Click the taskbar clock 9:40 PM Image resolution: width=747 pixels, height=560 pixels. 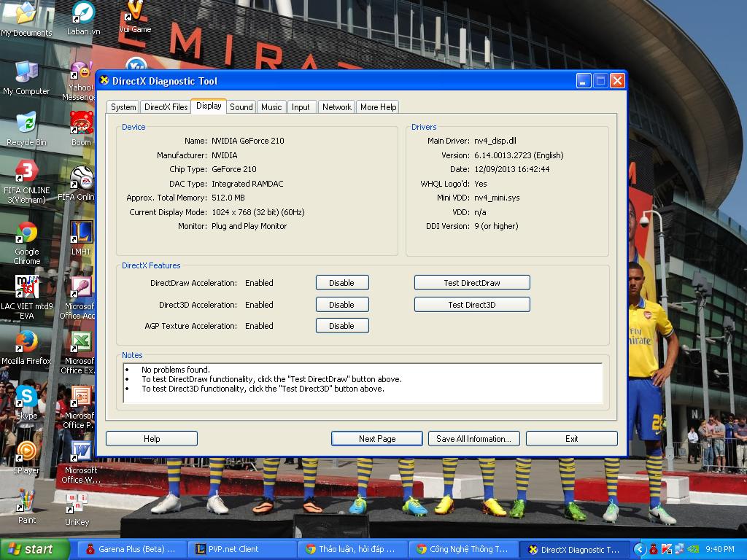[720, 549]
